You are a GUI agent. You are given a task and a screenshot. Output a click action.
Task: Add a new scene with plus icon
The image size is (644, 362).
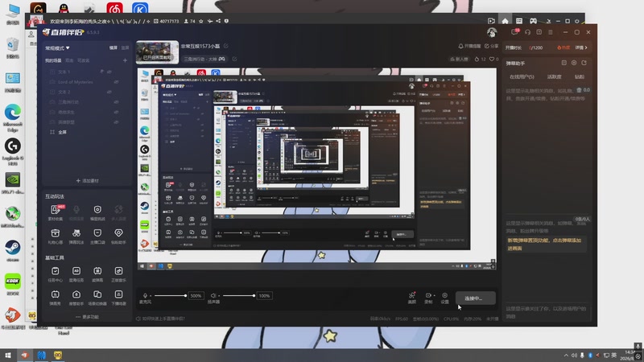[x=125, y=60]
